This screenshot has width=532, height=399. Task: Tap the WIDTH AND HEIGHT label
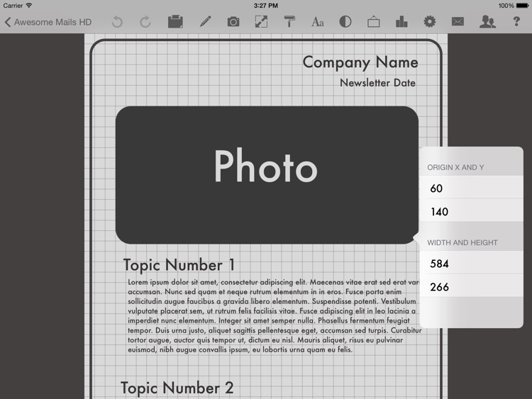(462, 242)
